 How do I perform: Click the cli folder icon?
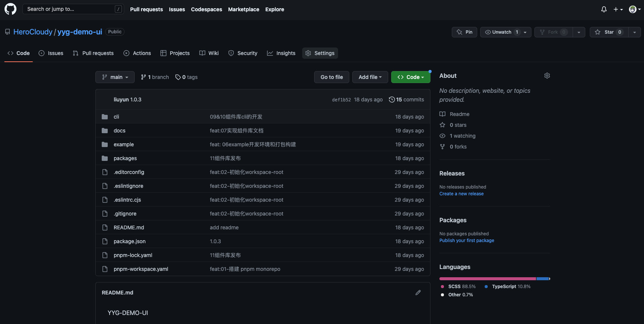coord(105,117)
